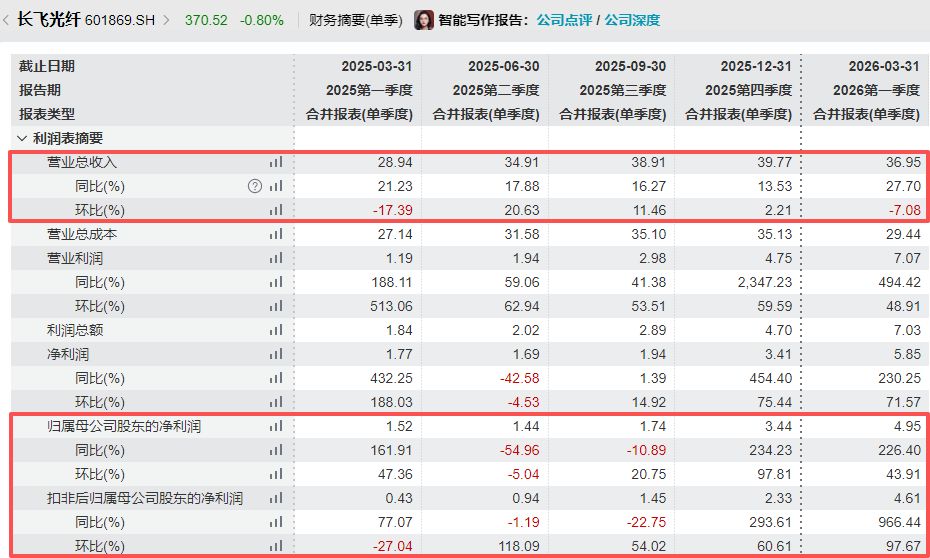Select the negative cell -54.96

click(x=520, y=450)
